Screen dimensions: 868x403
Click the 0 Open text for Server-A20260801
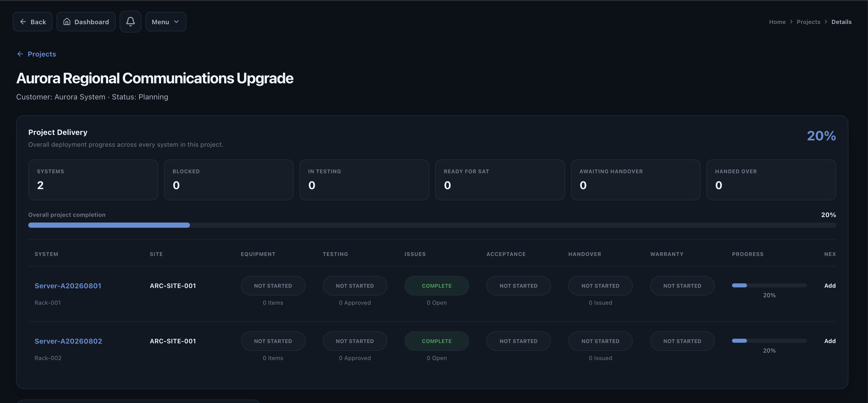[x=437, y=303]
